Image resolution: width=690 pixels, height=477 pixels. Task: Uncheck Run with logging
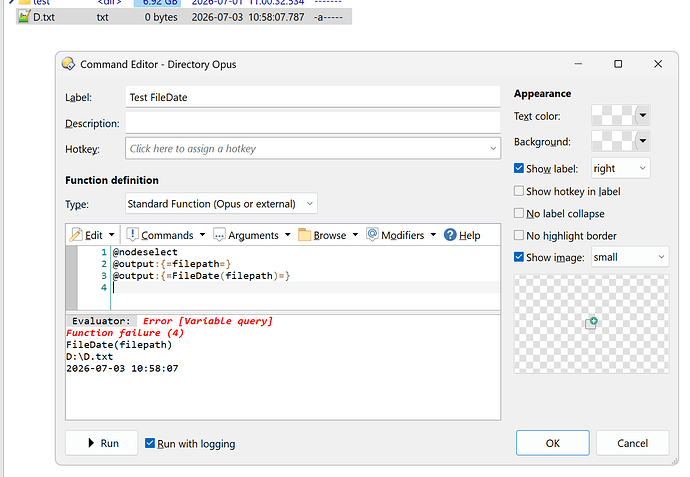150,443
